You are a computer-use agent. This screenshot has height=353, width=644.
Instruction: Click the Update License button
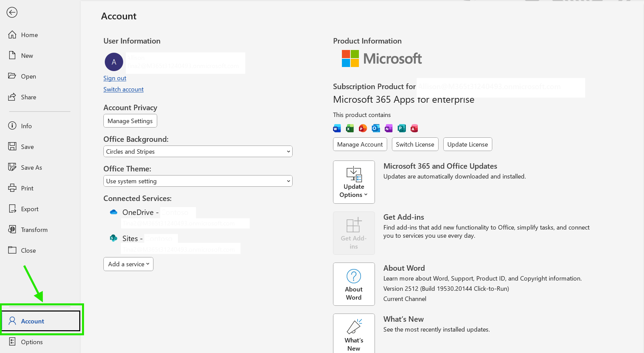tap(467, 145)
